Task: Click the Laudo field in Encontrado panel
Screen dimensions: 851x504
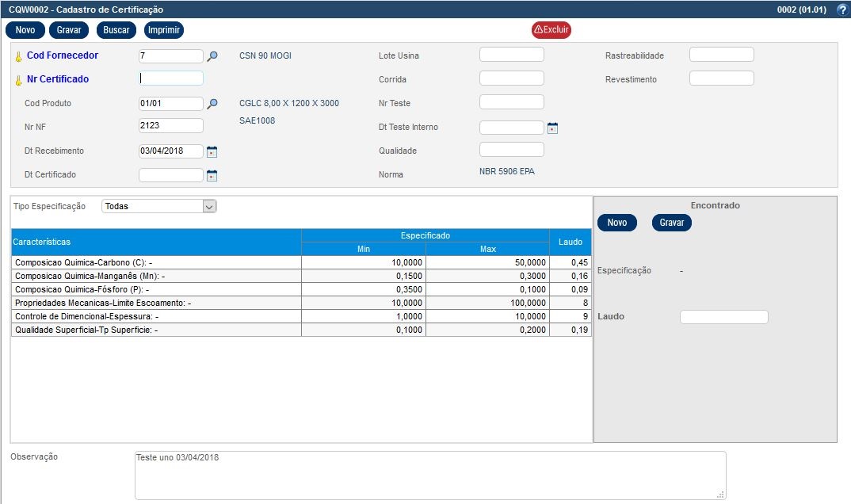Action: (723, 317)
